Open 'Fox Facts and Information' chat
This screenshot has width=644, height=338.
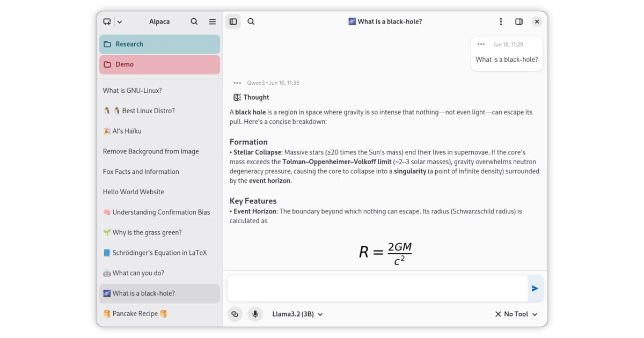click(x=159, y=172)
